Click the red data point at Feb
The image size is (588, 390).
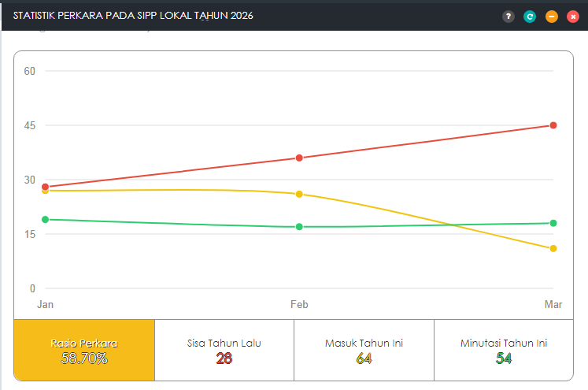tap(299, 158)
